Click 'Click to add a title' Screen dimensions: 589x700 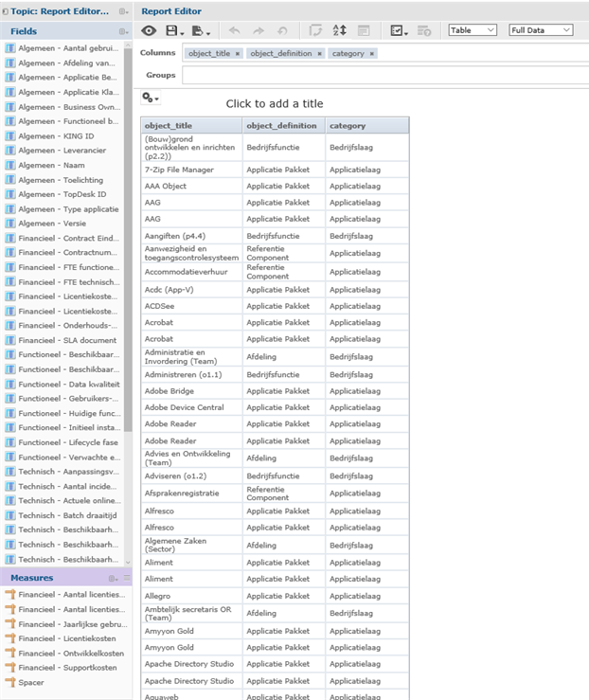(x=275, y=103)
